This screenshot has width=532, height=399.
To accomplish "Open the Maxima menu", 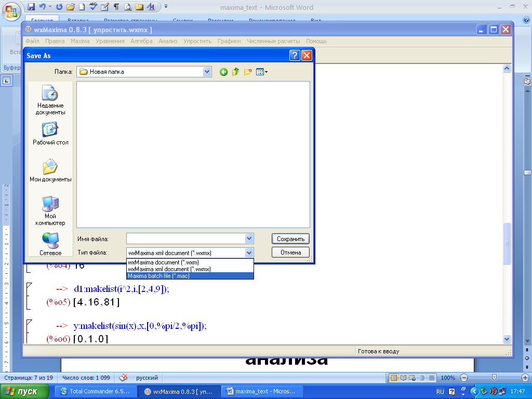I will (80, 41).
